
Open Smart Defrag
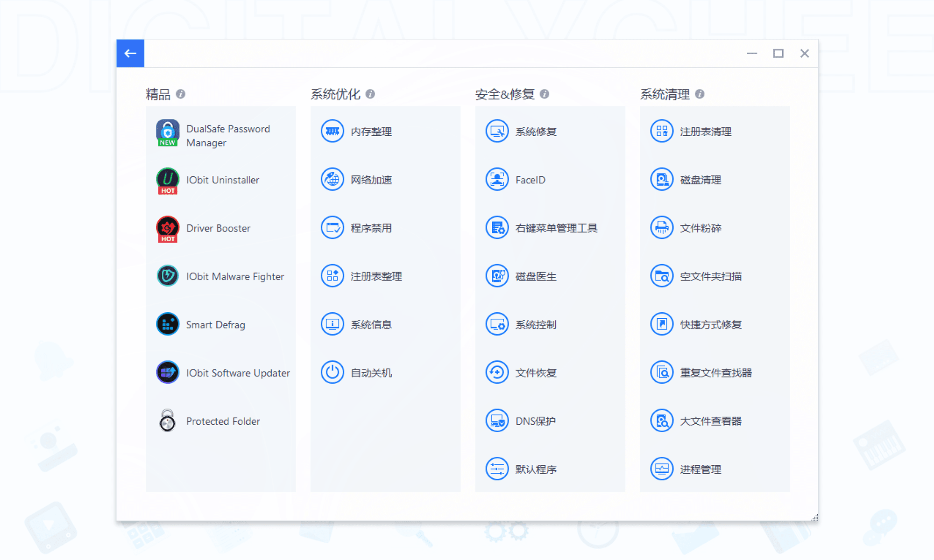[x=215, y=324]
